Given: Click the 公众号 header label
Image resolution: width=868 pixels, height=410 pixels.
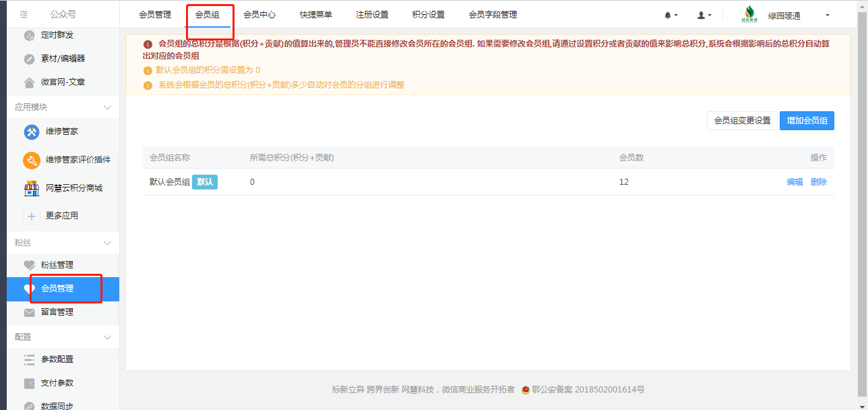Looking at the screenshot, I should [x=63, y=14].
